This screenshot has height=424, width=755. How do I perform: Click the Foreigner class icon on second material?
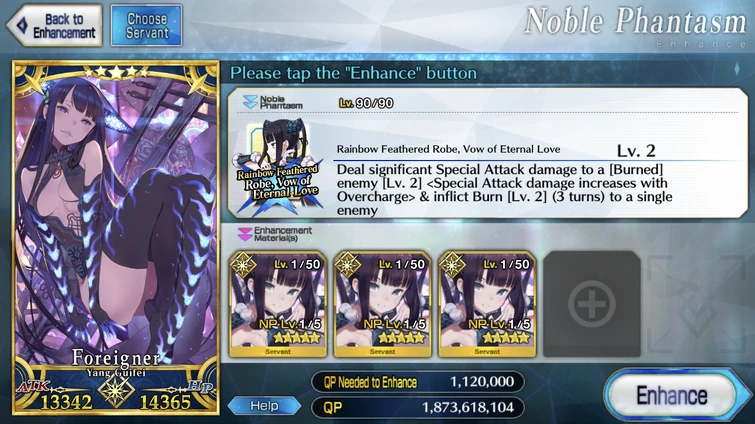[348, 264]
